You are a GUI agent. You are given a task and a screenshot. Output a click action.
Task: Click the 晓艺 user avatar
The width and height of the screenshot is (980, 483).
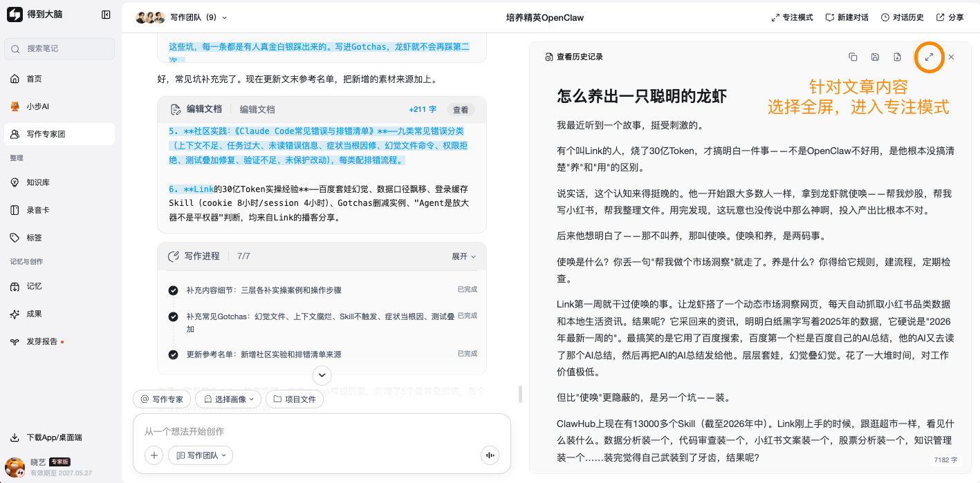click(x=15, y=467)
